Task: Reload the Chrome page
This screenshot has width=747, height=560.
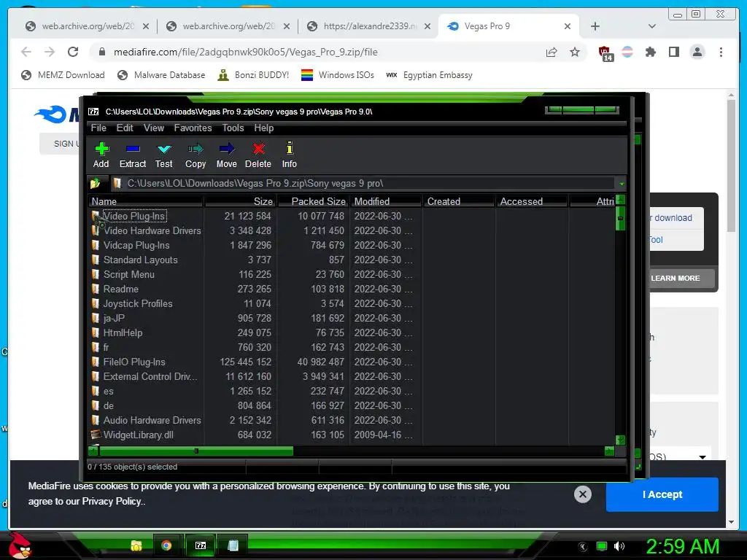Action: (73, 52)
